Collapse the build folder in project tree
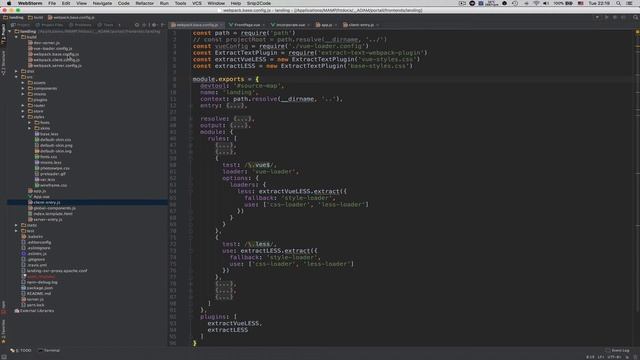 pyautogui.click(x=16, y=37)
